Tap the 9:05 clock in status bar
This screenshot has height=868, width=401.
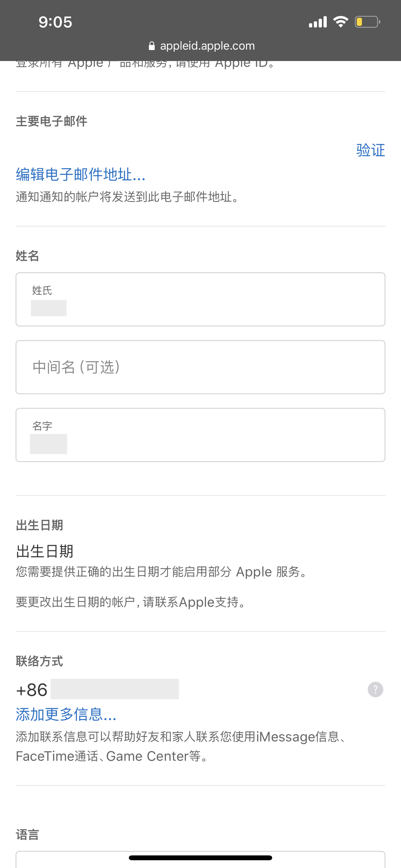55,22
